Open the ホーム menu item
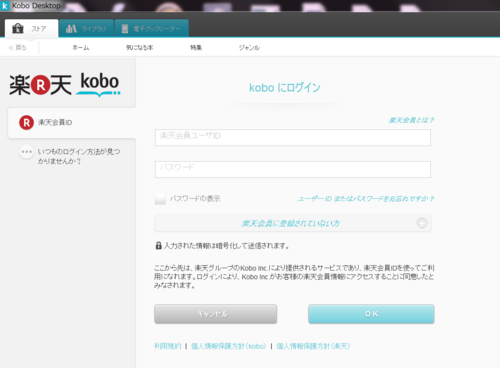 (81, 48)
